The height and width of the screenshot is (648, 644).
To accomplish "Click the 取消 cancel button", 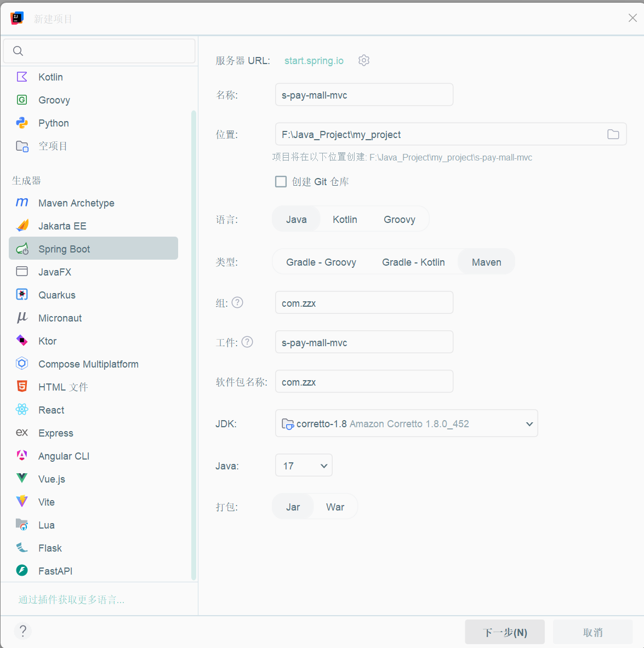I will click(592, 632).
